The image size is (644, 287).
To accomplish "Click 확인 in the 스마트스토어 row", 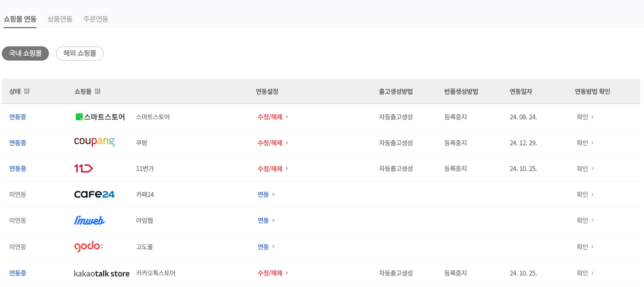I will pyautogui.click(x=585, y=117).
